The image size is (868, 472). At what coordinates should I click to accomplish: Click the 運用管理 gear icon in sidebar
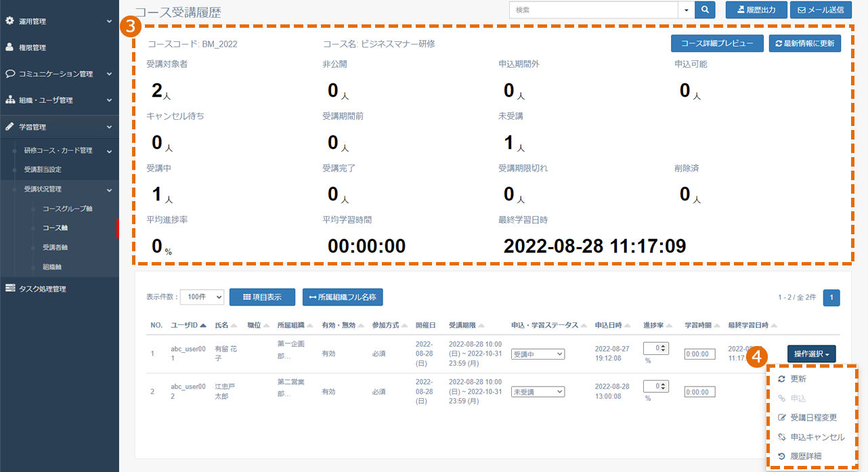point(9,21)
